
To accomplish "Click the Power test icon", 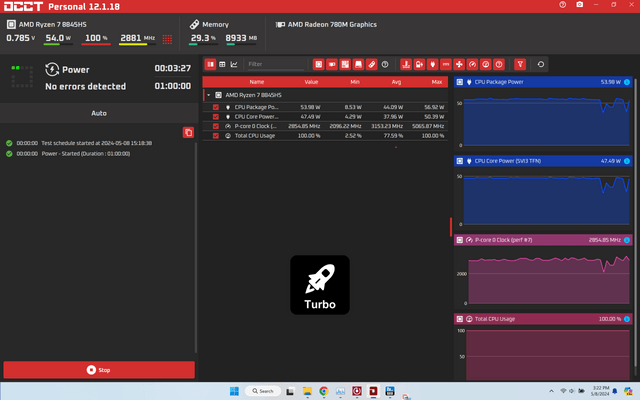I will tap(52, 69).
